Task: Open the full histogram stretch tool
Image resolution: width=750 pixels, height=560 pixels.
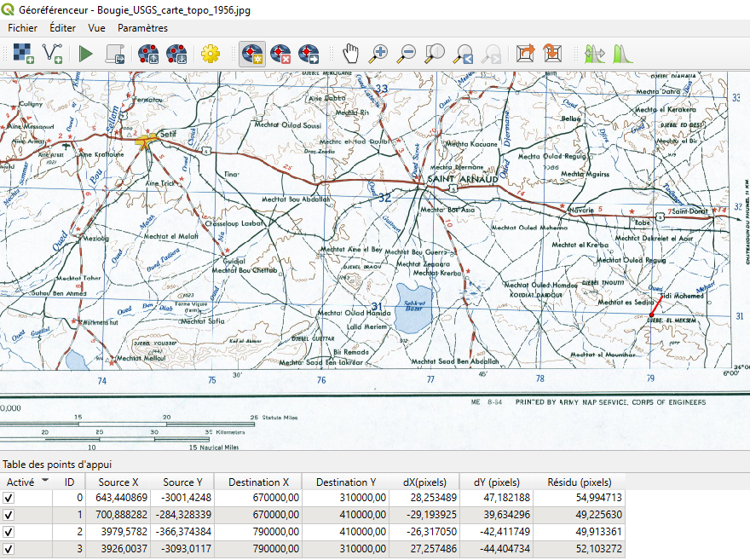Action: point(622,54)
